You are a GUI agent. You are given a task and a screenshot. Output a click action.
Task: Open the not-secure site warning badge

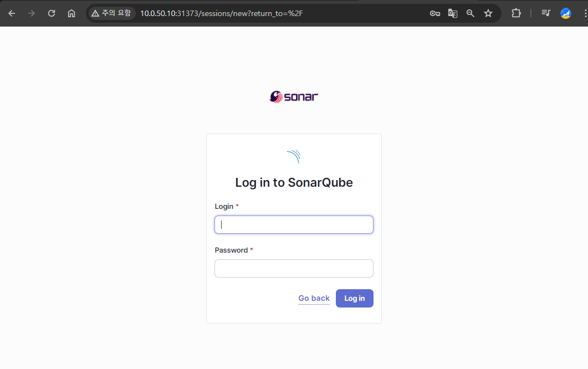[x=111, y=13]
